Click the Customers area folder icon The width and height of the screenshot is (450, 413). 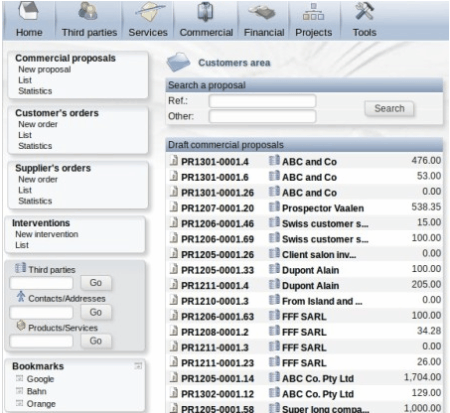point(178,62)
